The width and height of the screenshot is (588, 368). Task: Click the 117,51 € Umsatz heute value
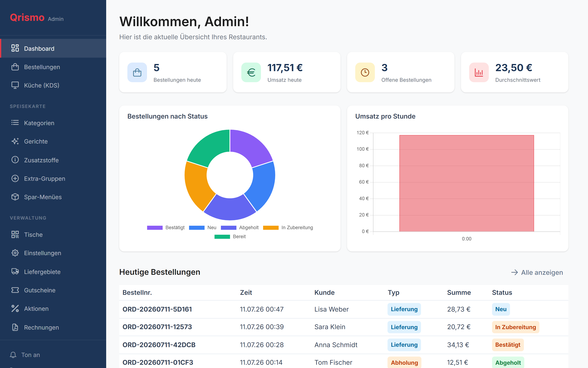tap(285, 68)
